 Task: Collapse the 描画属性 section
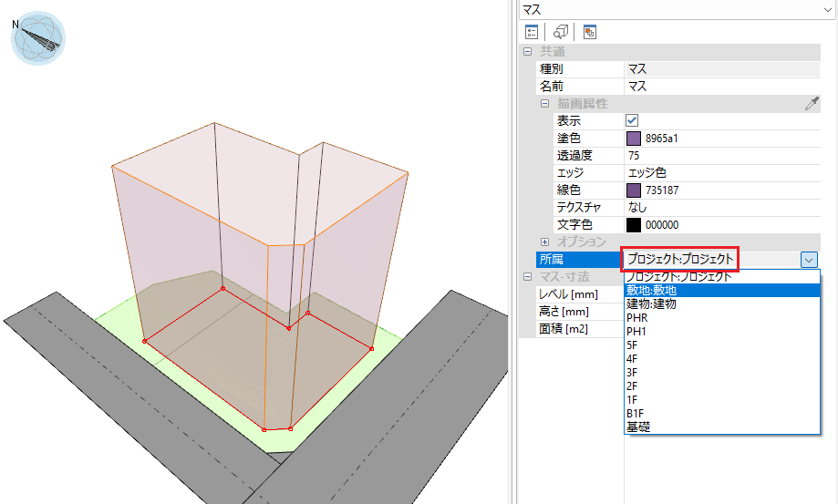(544, 104)
